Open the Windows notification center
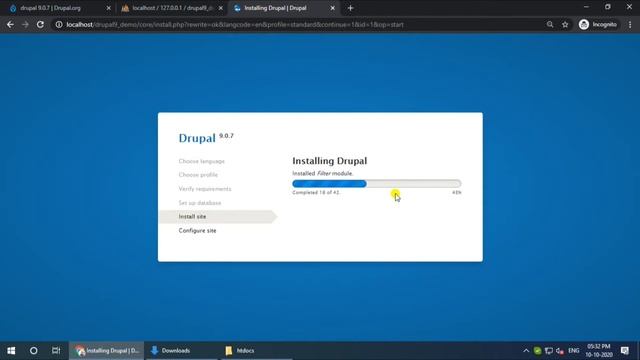 coord(625,351)
